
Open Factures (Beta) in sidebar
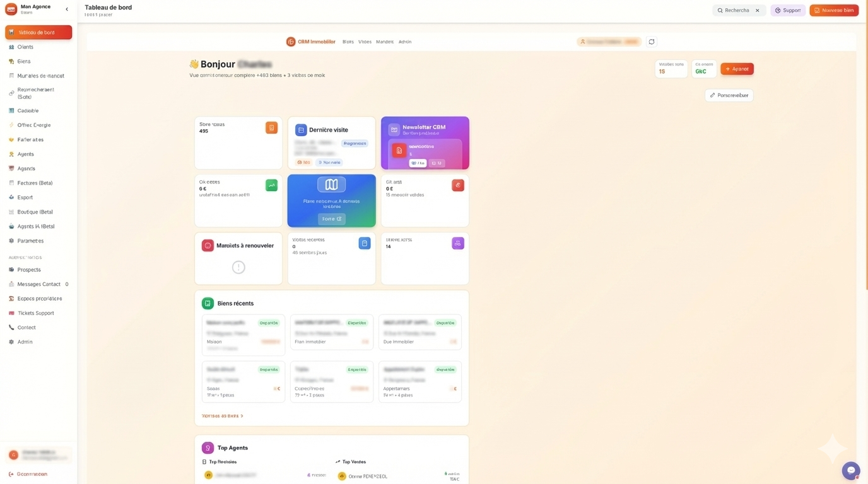(x=38, y=183)
